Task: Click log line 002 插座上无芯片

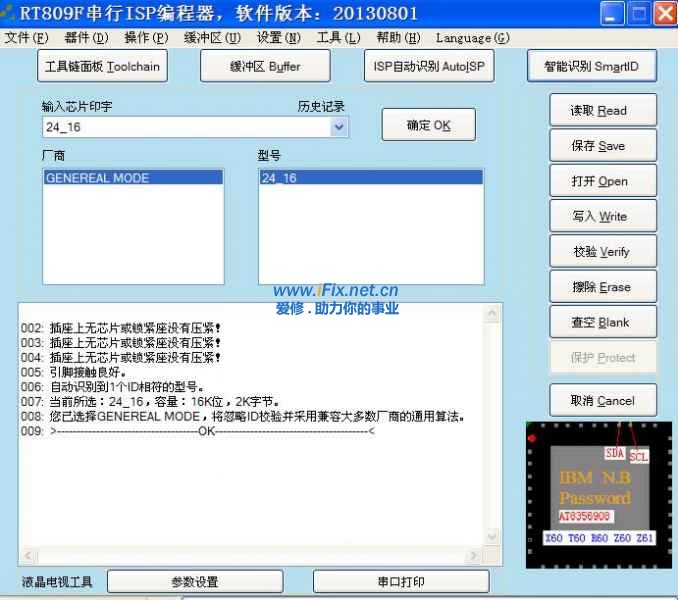Action: 121,328
